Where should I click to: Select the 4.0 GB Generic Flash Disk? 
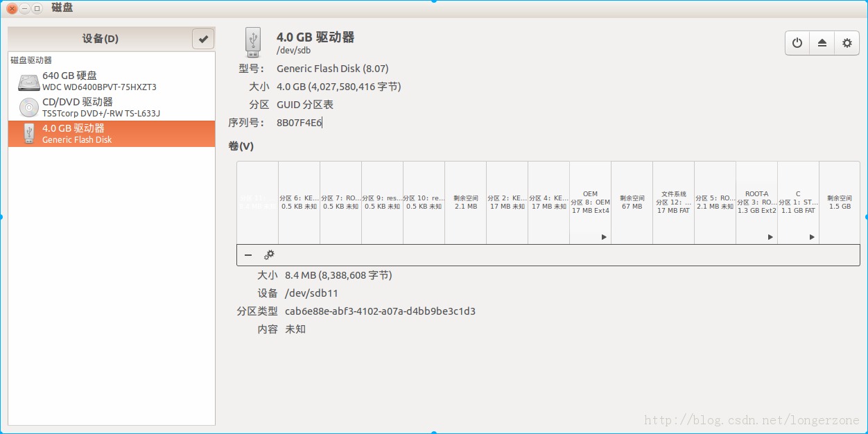(112, 134)
